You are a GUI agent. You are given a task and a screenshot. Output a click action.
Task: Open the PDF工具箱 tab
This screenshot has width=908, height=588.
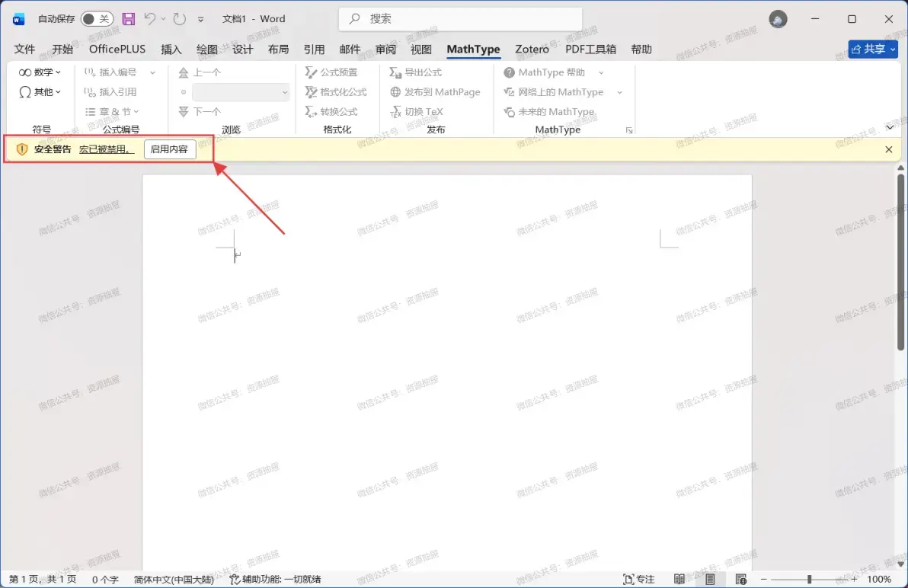(590, 50)
